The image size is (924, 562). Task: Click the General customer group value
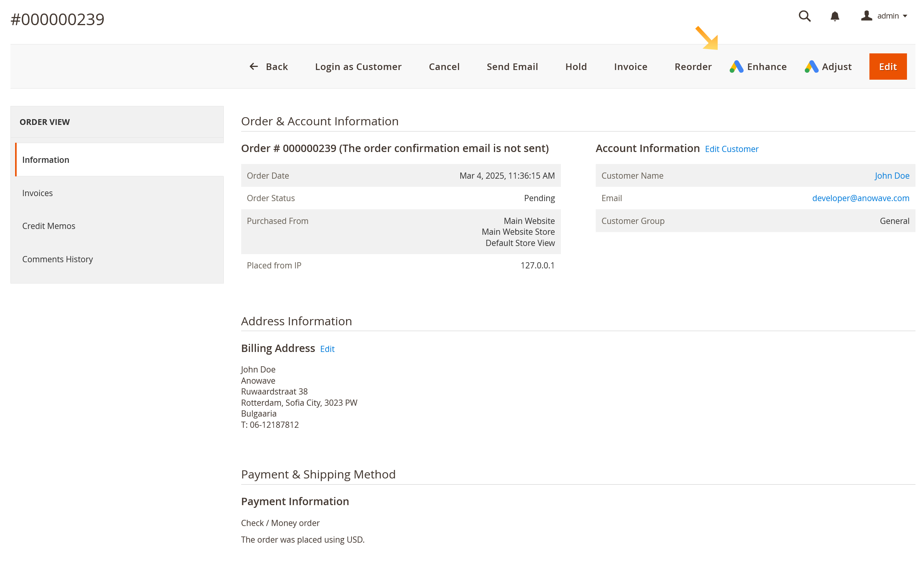(895, 221)
